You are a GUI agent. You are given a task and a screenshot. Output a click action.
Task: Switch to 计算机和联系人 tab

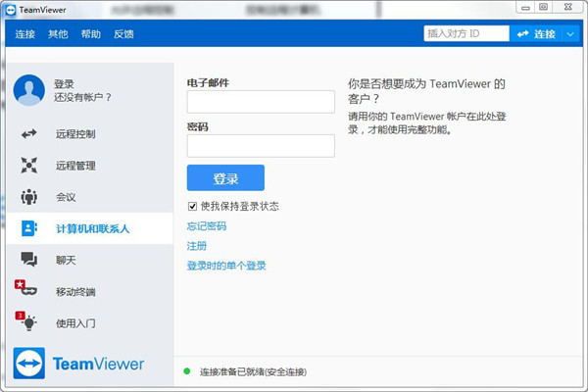(90, 228)
